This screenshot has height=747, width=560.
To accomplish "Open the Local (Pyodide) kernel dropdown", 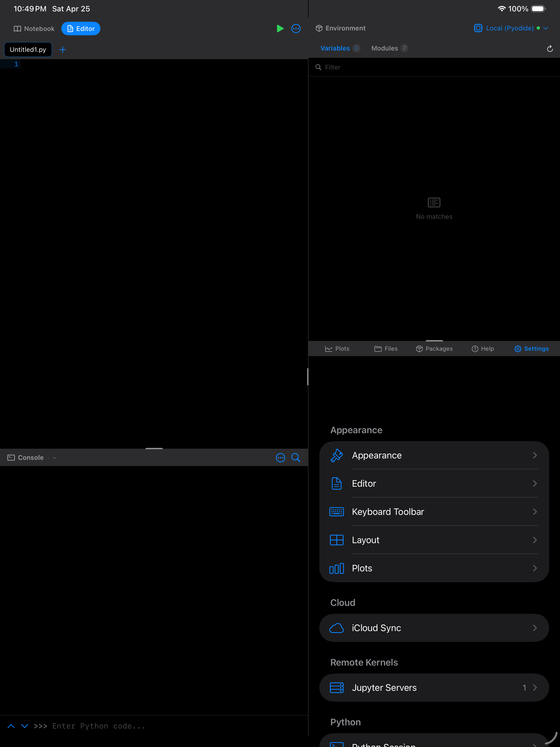I will coord(511,28).
